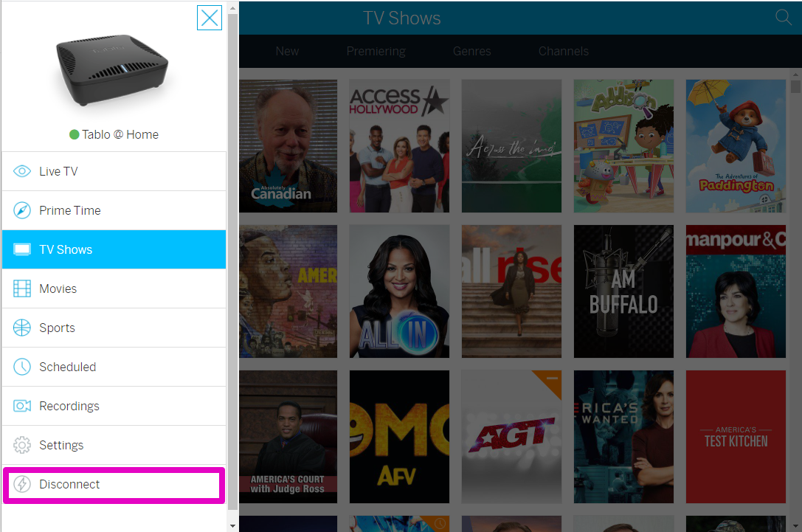The image size is (802, 532).
Task: Switch to the Premiering tab
Action: click(x=376, y=51)
